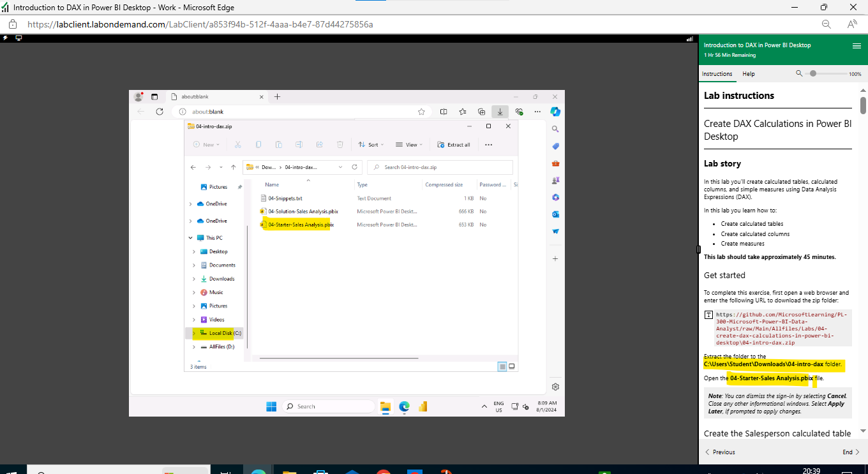This screenshot has height=474, width=868.
Task: Click the Search 04-intro-dax.zip box
Action: pos(439,167)
